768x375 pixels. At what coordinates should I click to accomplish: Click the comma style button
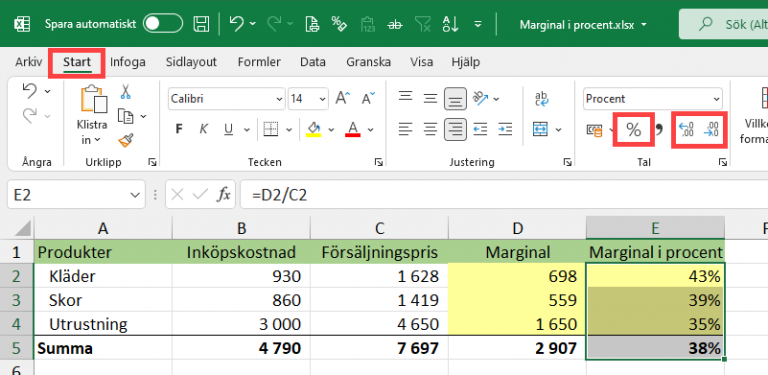[x=659, y=130]
